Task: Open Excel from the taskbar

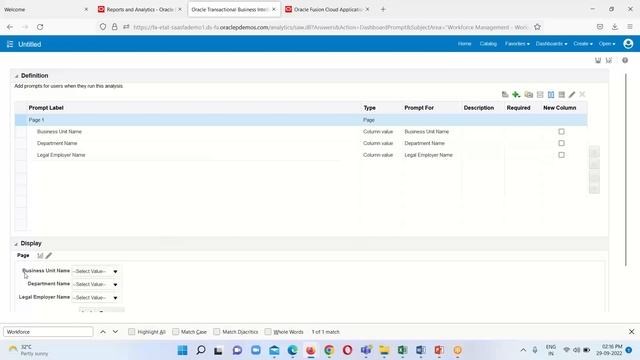Action: click(402, 350)
